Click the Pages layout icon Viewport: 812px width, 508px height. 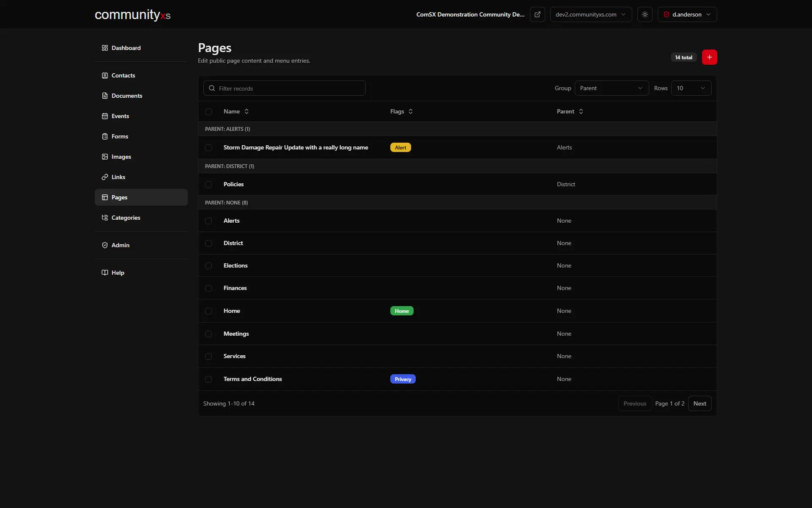click(105, 197)
